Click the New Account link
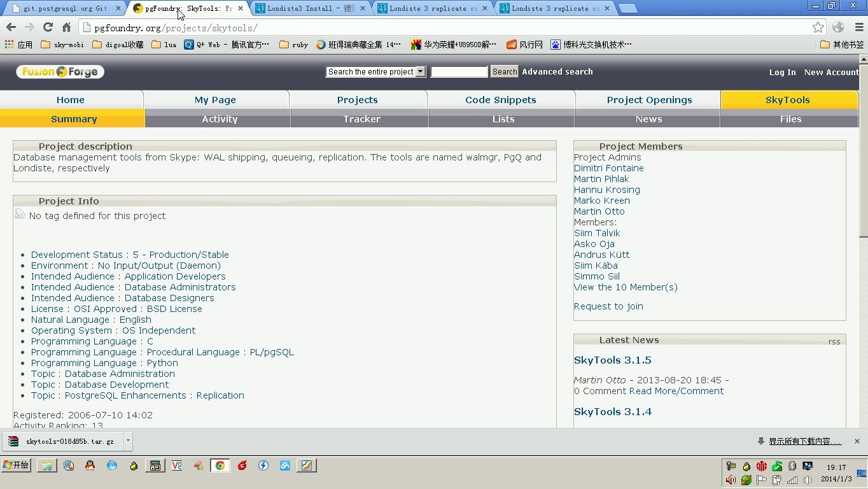Screen dimensions: 868x489 tap(831, 73)
